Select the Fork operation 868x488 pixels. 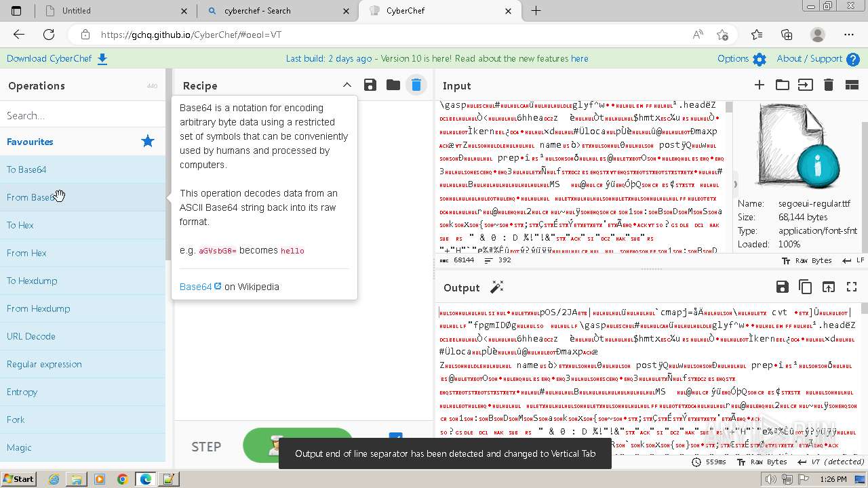[83, 420]
